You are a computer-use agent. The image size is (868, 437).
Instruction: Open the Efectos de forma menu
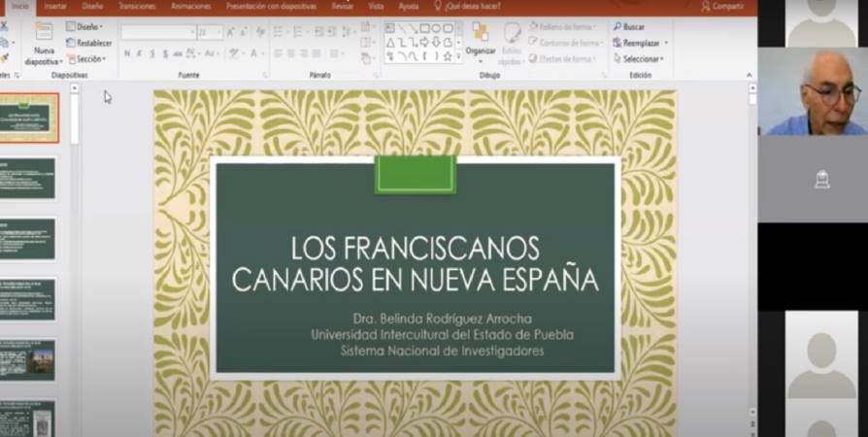coord(560,58)
